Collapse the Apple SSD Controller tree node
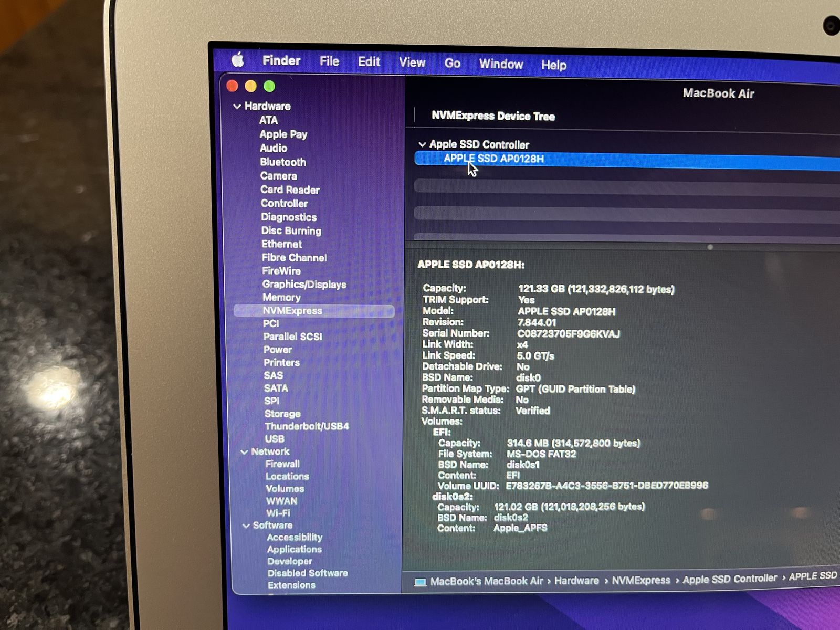 point(422,144)
